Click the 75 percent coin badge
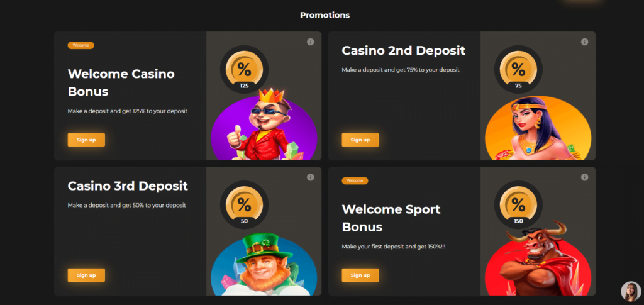644x305 pixels. 518,69
